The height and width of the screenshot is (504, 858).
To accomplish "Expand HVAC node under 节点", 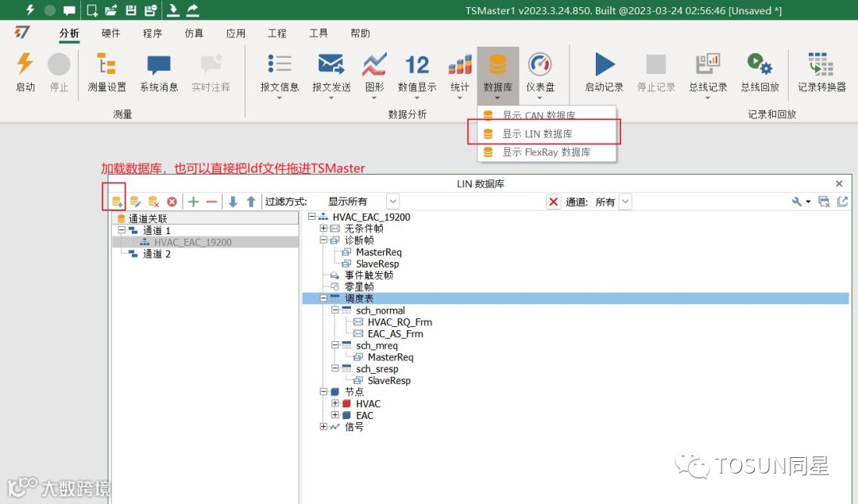I will (335, 403).
